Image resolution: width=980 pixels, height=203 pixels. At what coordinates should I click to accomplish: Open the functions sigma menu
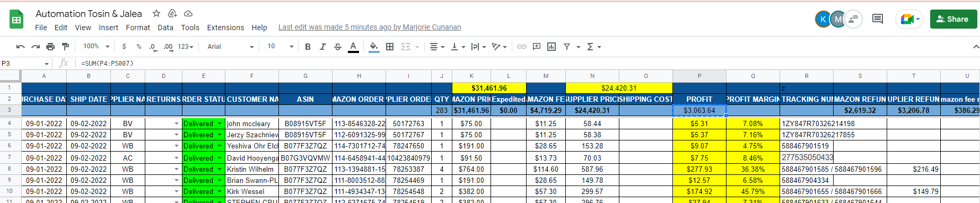point(594,47)
